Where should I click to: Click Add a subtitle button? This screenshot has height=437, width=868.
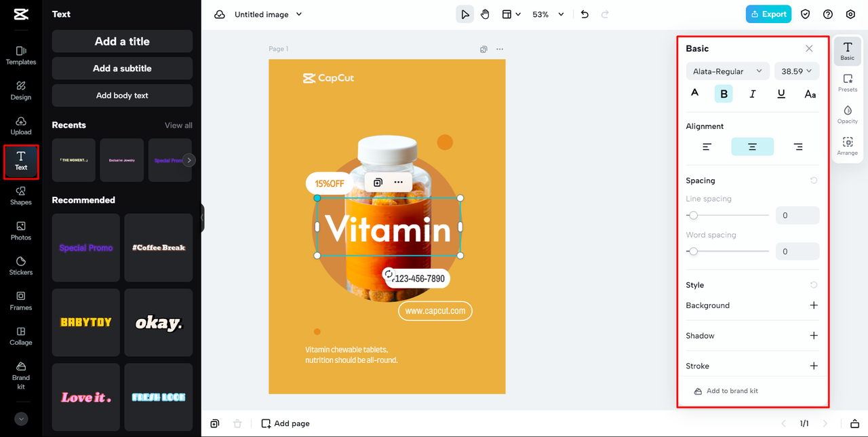pyautogui.click(x=122, y=69)
